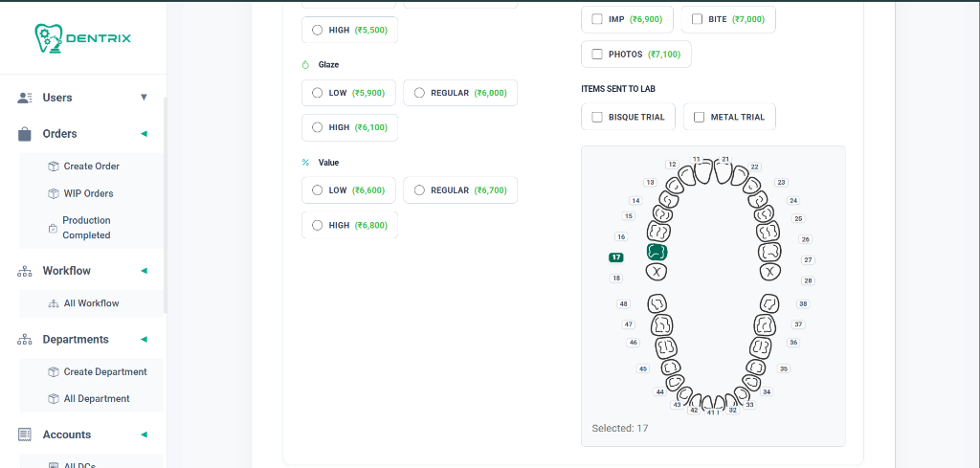The height and width of the screenshot is (468, 980).
Task: Check the IMP ₹6,900 checkbox
Action: point(597,19)
